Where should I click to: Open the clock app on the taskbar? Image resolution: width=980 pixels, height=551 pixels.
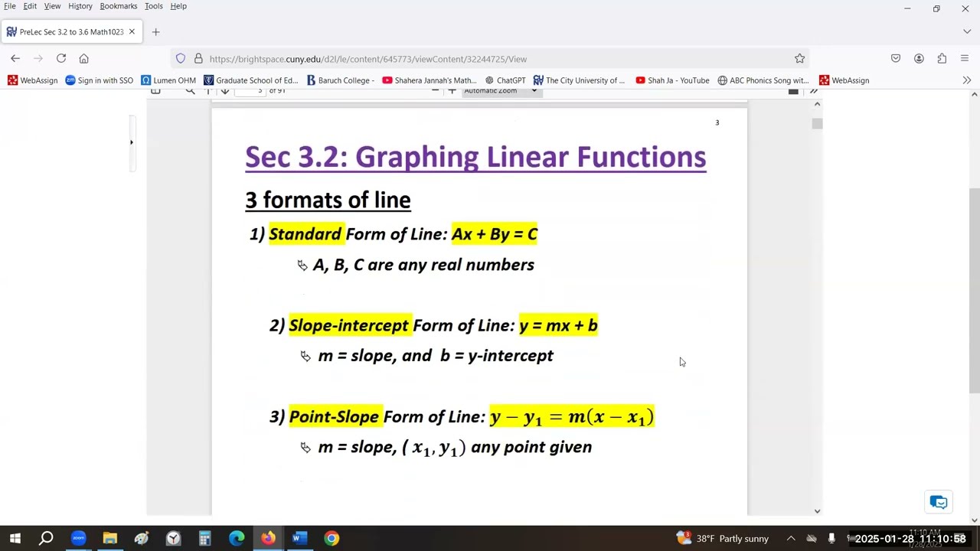(173, 538)
